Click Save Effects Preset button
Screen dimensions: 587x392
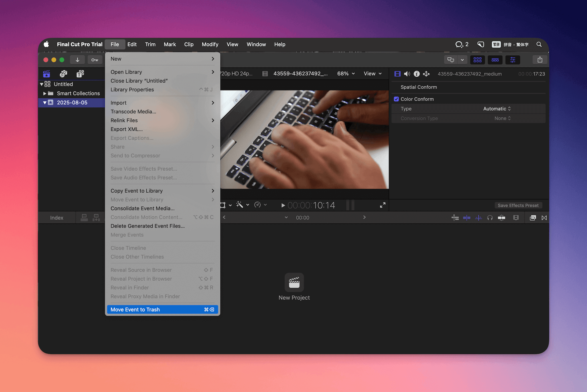[x=518, y=205]
